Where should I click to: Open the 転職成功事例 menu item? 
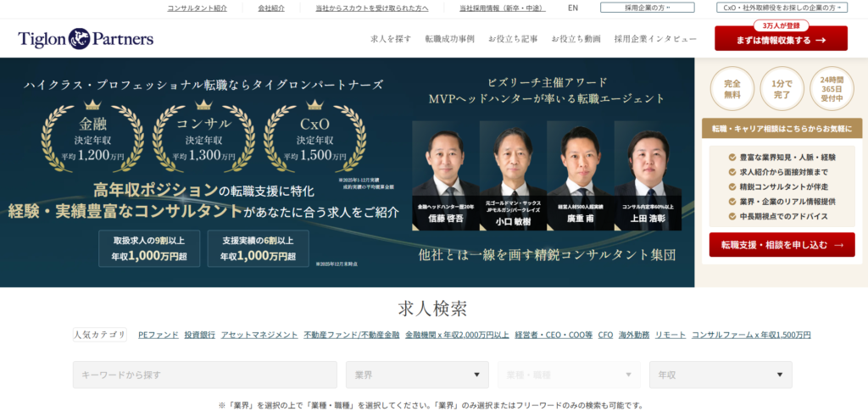coord(450,39)
